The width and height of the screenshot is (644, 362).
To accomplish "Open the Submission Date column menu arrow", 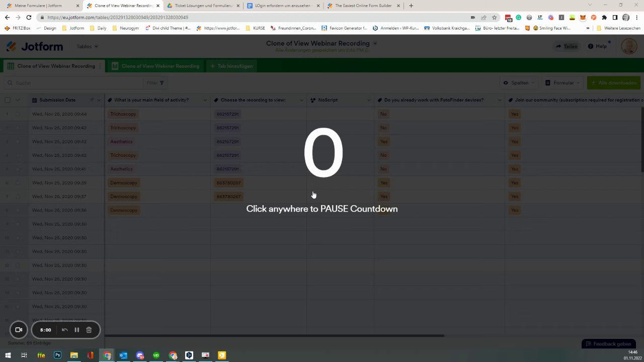I will 99,100.
